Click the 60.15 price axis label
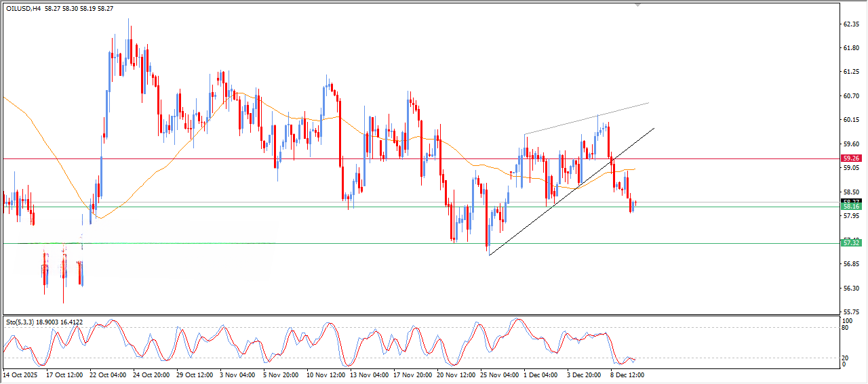This screenshot has height=384, width=868. click(850, 120)
